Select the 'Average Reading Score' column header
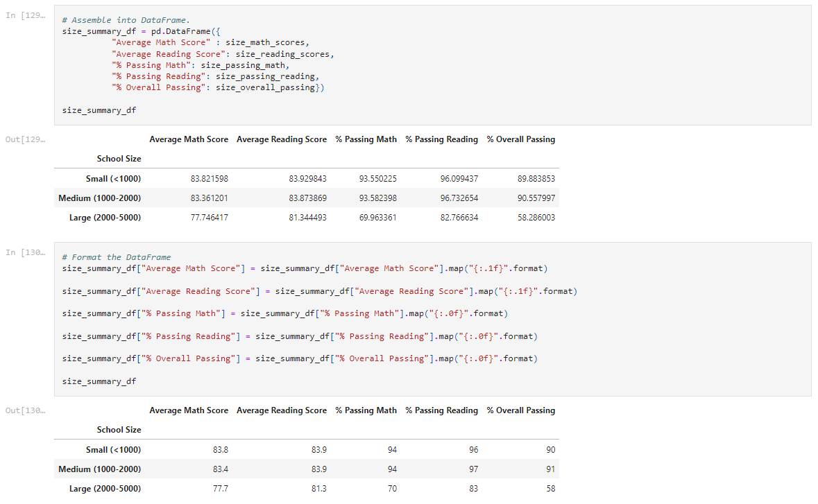818x504 pixels. pos(282,139)
